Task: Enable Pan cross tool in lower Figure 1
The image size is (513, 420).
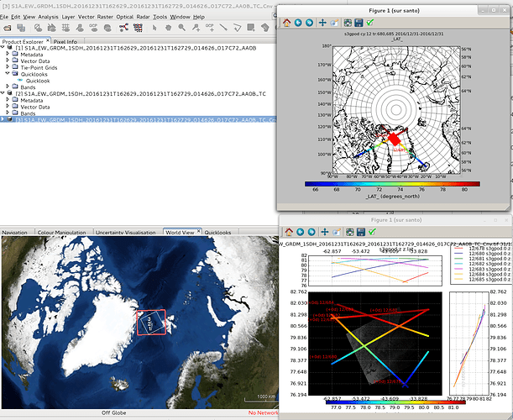Action: [x=325, y=232]
